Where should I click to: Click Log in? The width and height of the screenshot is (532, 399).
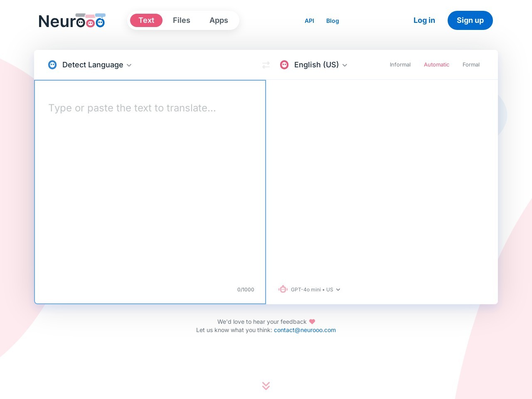tap(424, 20)
